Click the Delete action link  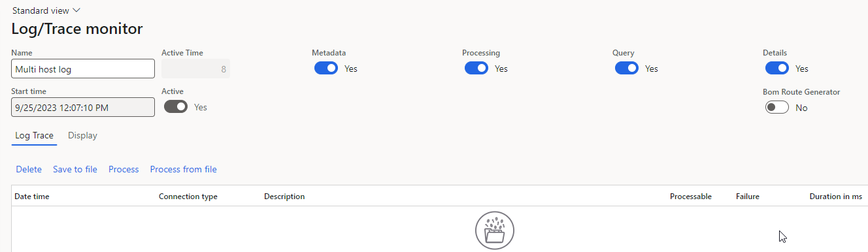[29, 169]
